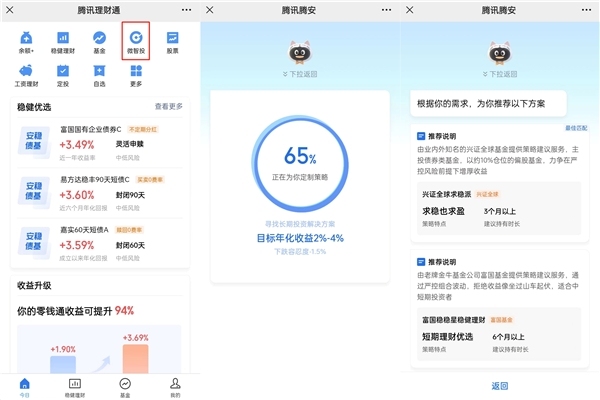The width and height of the screenshot is (600, 400).
Task: Tap the cat mascot on the right page
Action: point(500,52)
